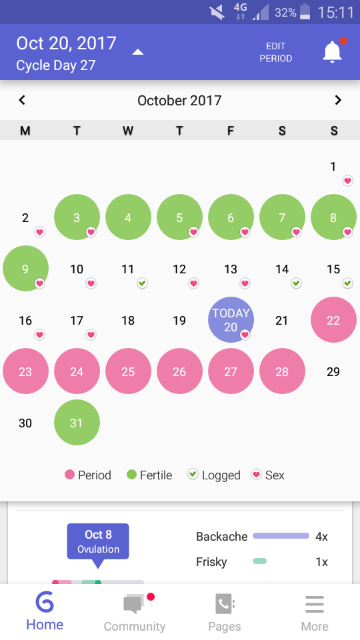Open the notifications bell icon

(332, 52)
